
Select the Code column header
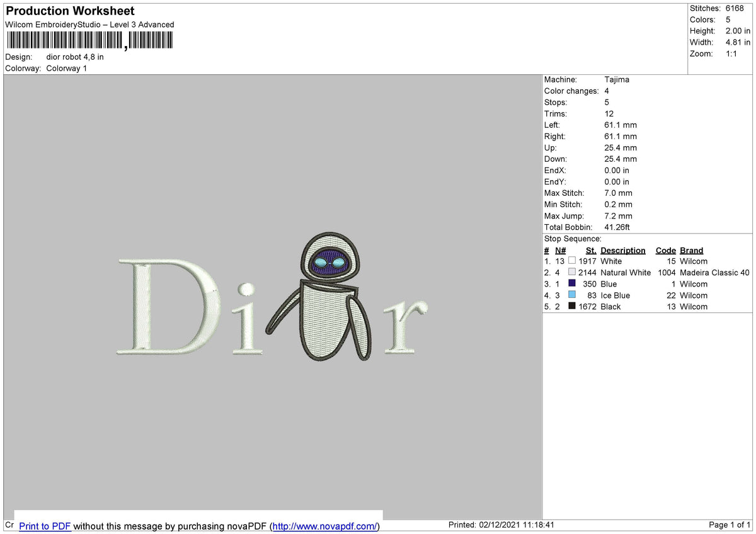665,250
